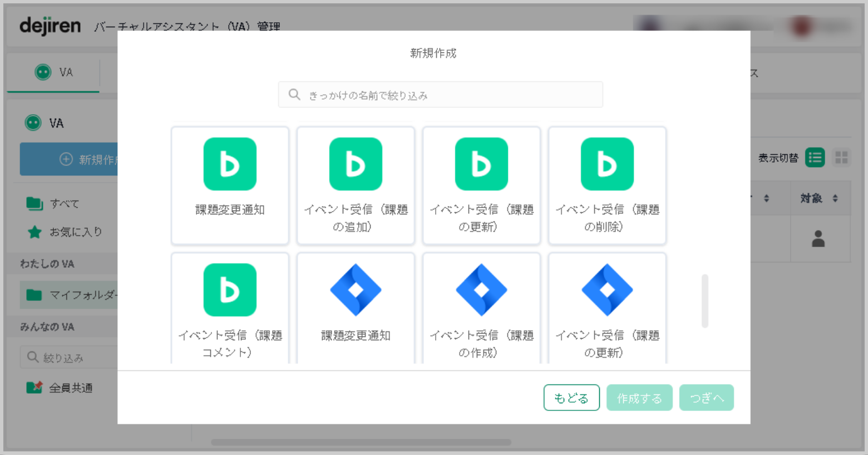Viewport: 868px width, 455px height.
Task: Open the VA tab at top left
Action: click(53, 72)
